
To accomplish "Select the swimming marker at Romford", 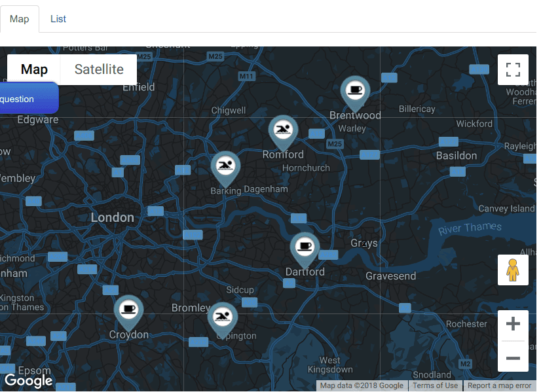I will (283, 133).
